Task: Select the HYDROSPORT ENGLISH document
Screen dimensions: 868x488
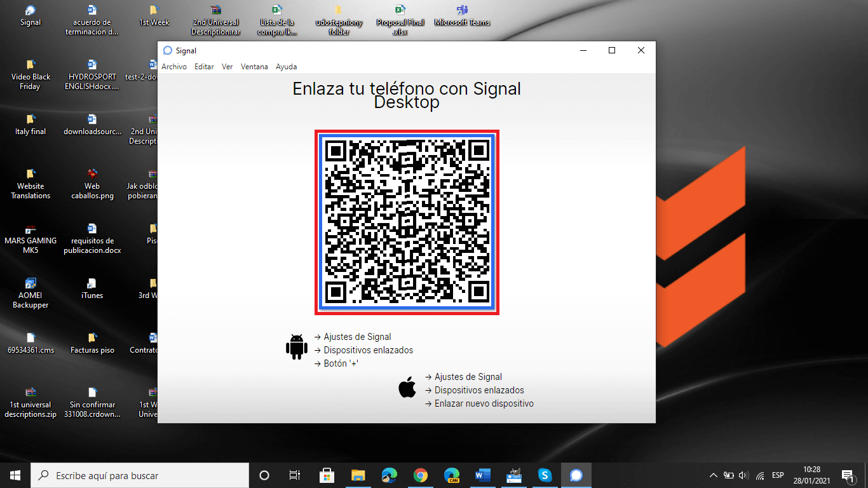Action: coord(92,75)
